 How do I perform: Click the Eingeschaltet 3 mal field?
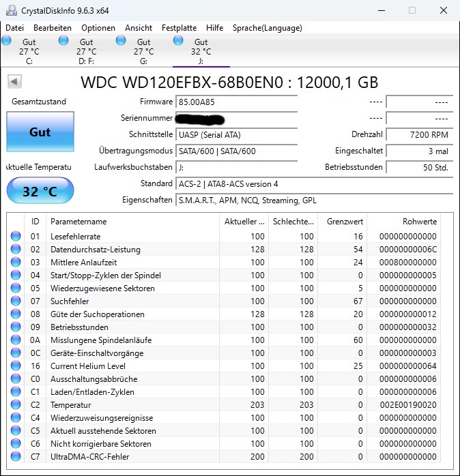pyautogui.click(x=419, y=151)
